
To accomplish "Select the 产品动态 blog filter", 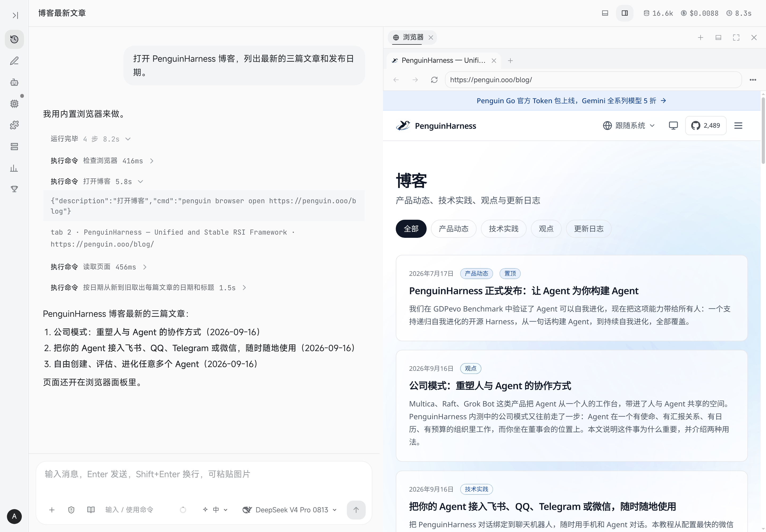I will 453,229.
